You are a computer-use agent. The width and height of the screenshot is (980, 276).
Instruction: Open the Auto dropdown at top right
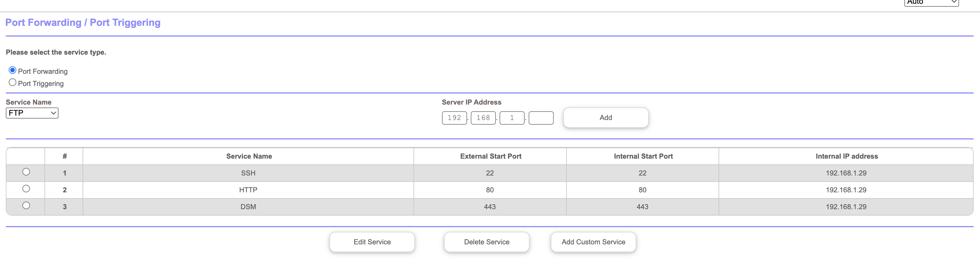click(x=931, y=2)
